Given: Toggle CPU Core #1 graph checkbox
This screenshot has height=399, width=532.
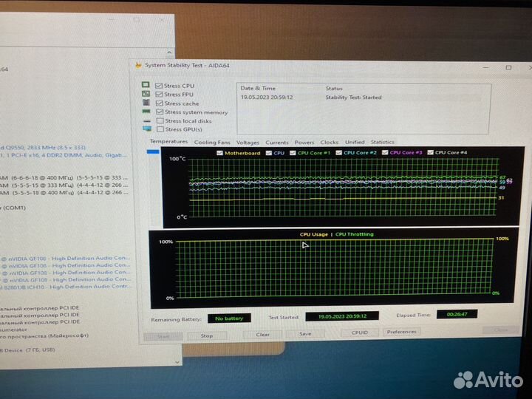Looking at the screenshot, I should click(293, 153).
